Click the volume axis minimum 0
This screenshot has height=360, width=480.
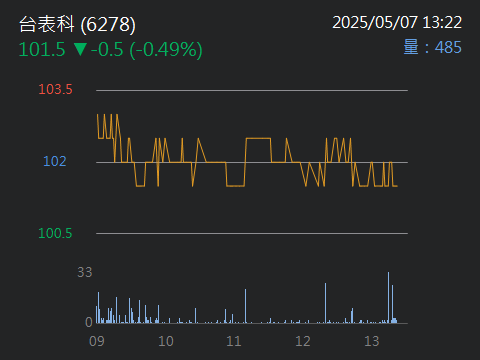click(x=89, y=322)
